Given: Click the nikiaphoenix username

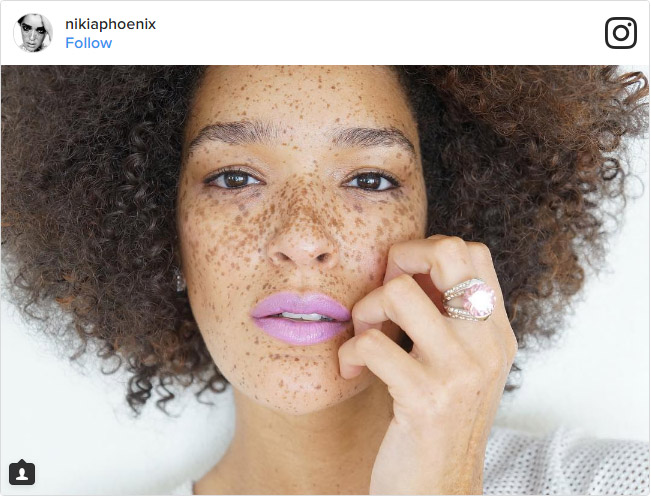Looking at the screenshot, I should point(110,24).
